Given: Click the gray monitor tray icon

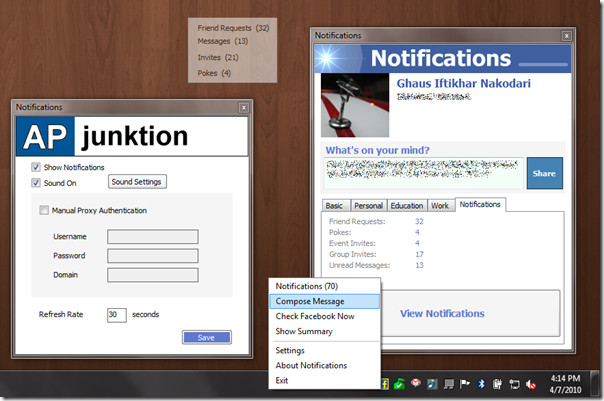Looking at the screenshot, I should pos(448,384).
